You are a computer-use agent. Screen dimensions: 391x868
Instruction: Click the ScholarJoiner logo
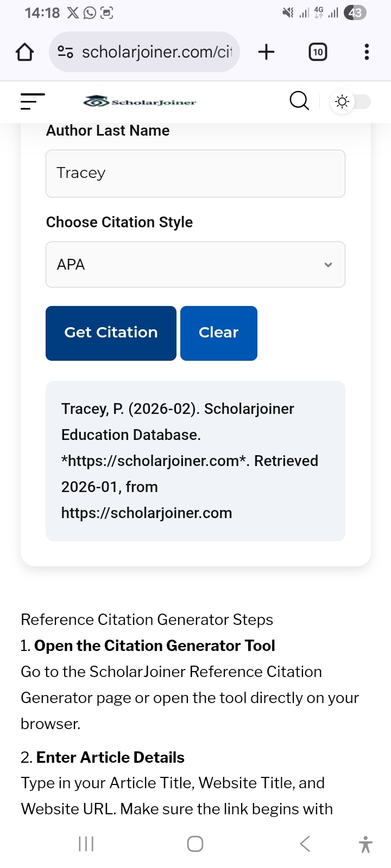(x=140, y=101)
